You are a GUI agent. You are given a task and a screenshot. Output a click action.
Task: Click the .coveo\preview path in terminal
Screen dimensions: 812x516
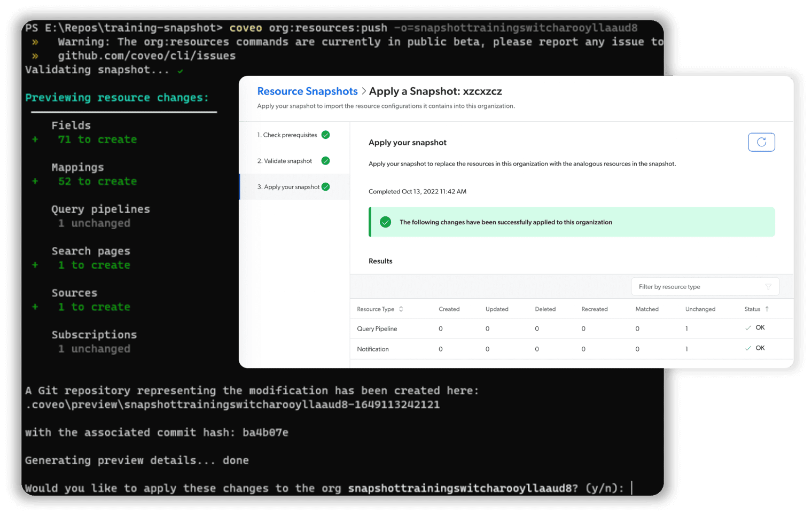pos(233,405)
